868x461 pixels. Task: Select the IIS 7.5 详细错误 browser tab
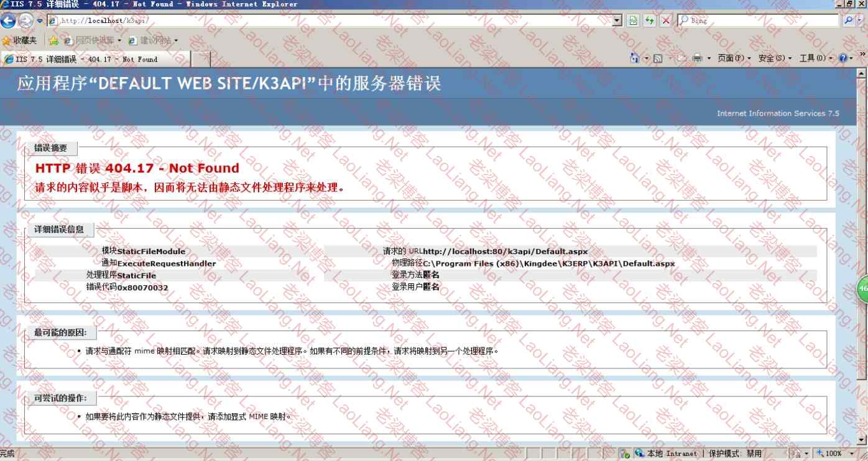click(x=96, y=59)
